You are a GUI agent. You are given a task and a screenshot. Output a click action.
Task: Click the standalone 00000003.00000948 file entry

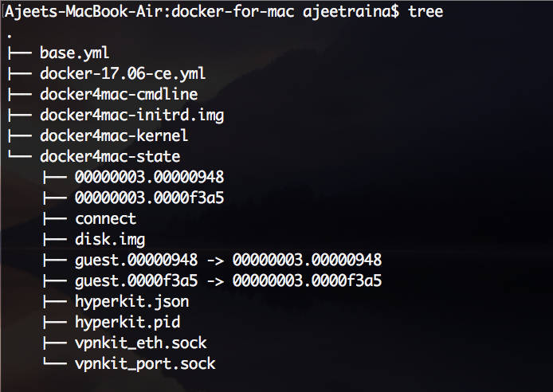click(150, 178)
